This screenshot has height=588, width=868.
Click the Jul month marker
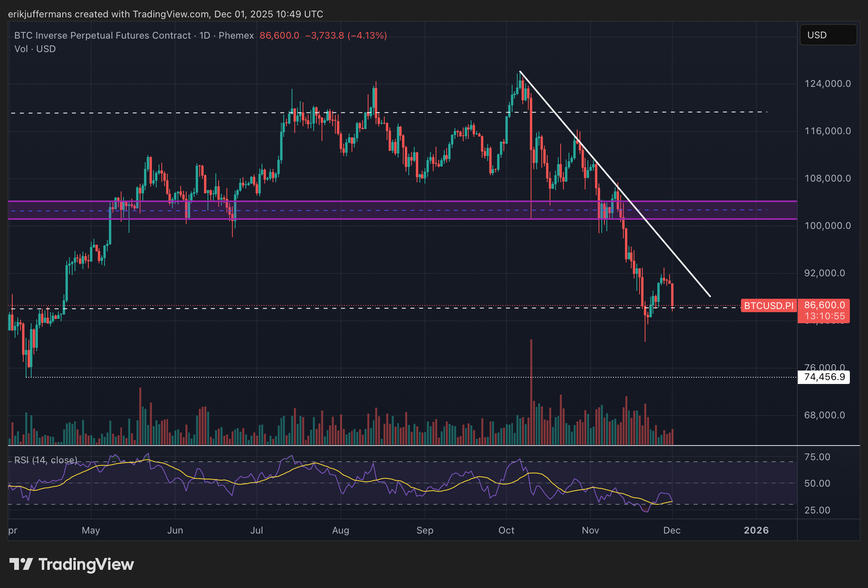tap(256, 530)
